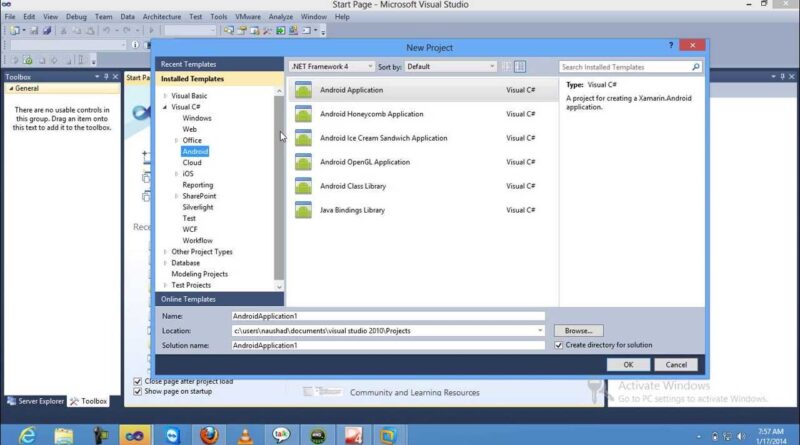
Task: Open the Architecture menu
Action: (x=162, y=17)
